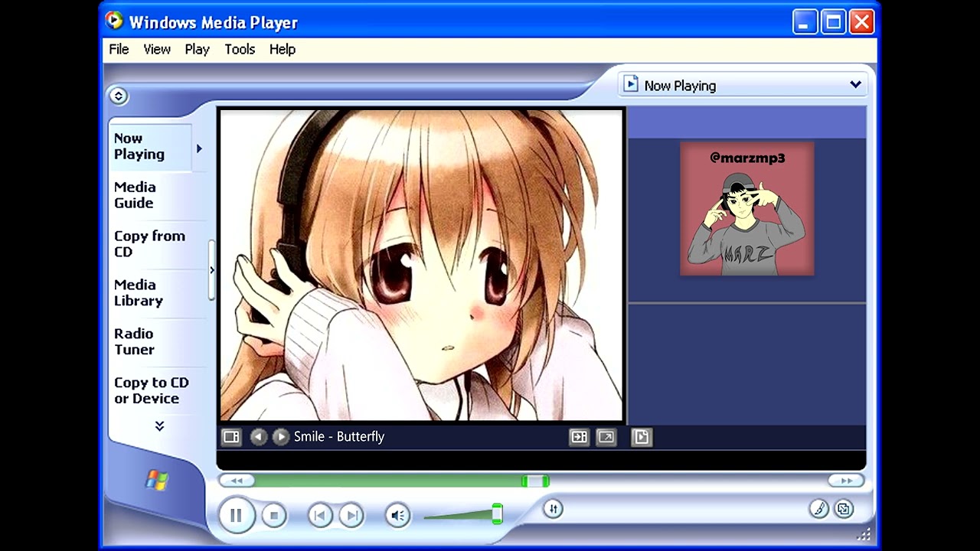Open Copy to CD or Device tab
The image size is (980, 551).
[x=151, y=391]
